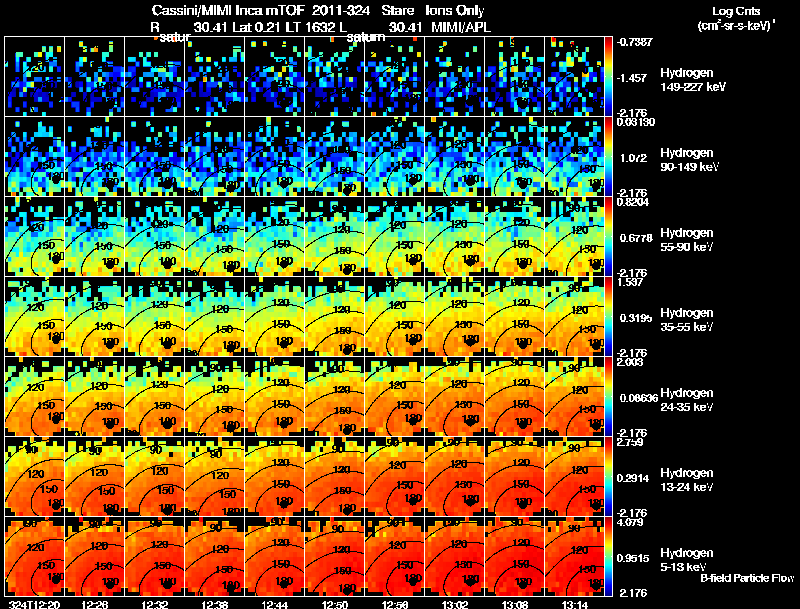Click the 12:50 time axis label
The height and width of the screenshot is (609, 800).
[335, 604]
